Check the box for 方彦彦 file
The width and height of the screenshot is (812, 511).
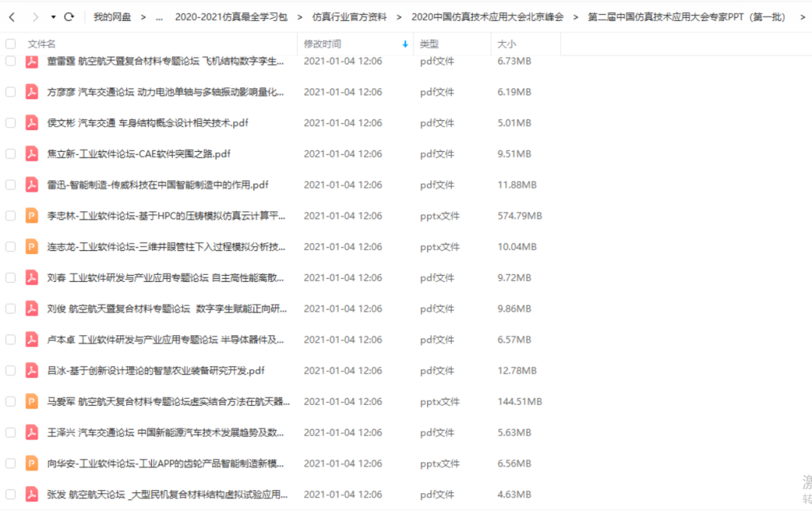[x=11, y=92]
